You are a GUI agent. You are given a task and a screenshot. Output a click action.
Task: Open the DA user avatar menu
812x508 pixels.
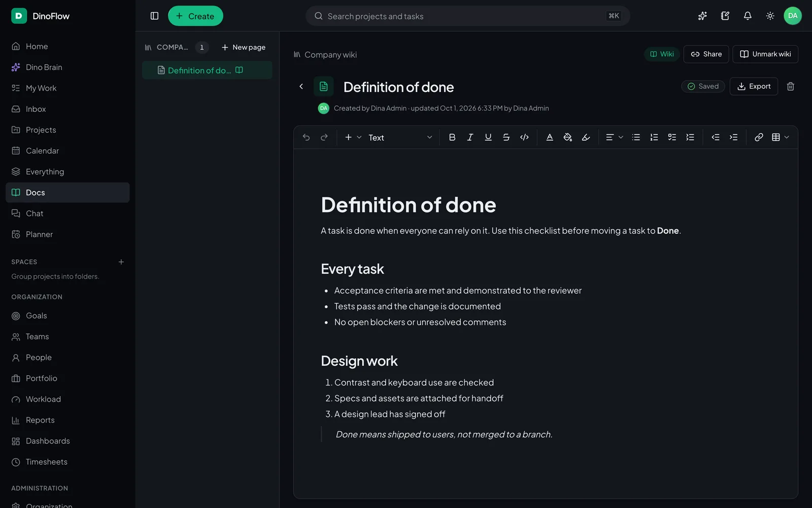pos(793,16)
